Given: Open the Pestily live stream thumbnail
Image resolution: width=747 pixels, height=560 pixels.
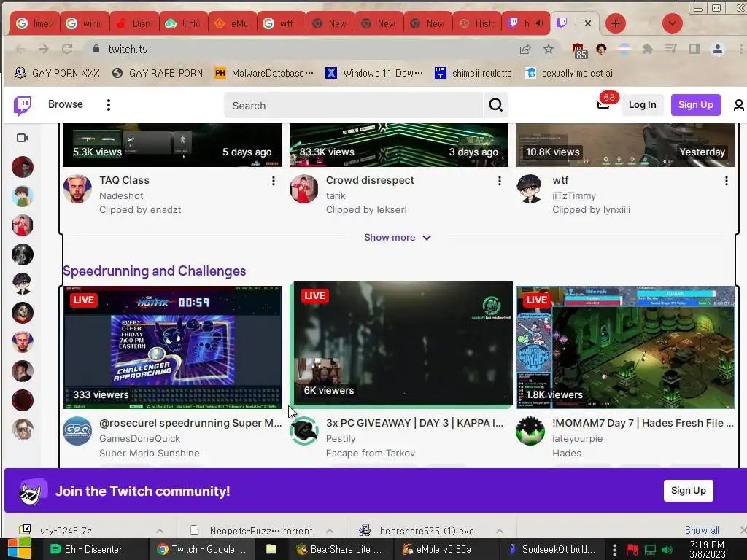Looking at the screenshot, I should coord(403,343).
